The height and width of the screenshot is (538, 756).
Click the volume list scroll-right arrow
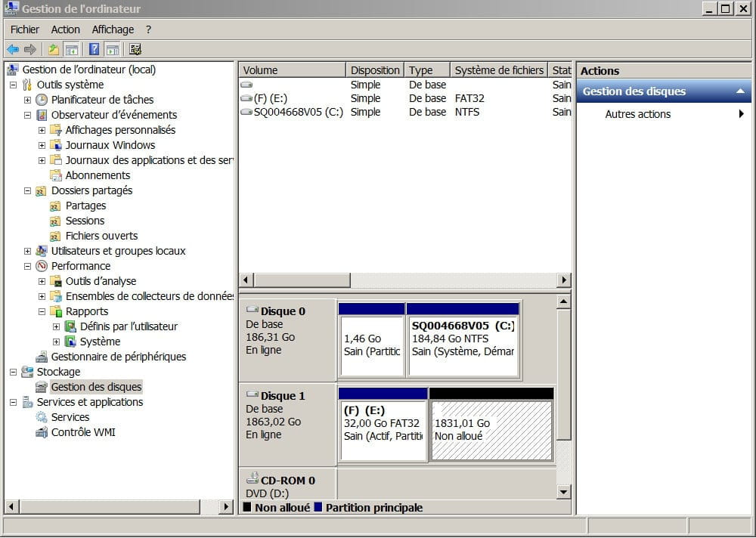(564, 280)
